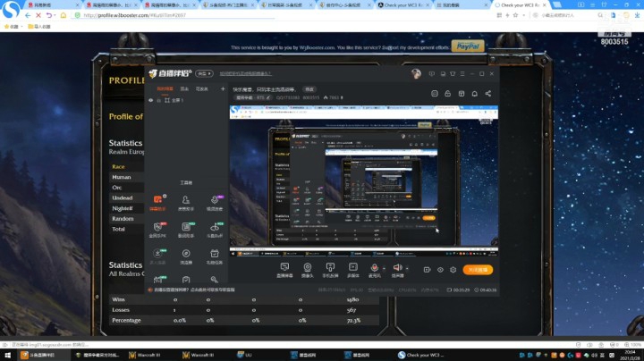Open the magnifier key tool in the bottom toolbox row
The height and width of the screenshot is (361, 644).
click(214, 280)
